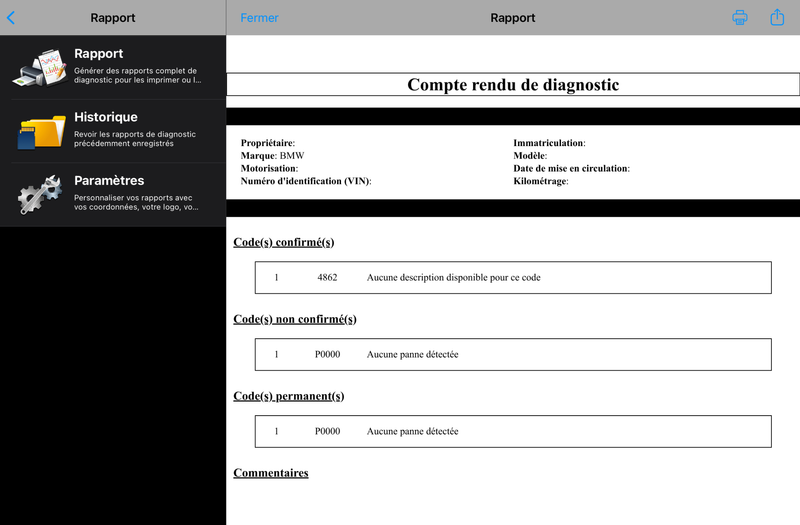Tap the back chevron arrow
800x525 pixels.
coord(11,18)
